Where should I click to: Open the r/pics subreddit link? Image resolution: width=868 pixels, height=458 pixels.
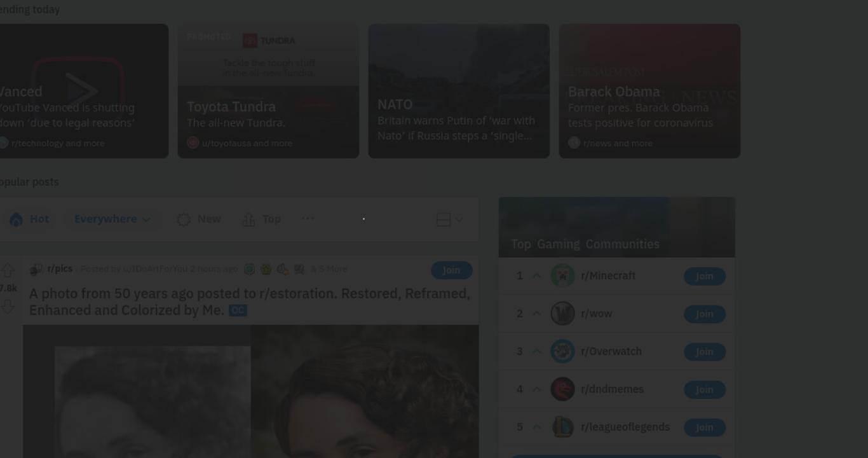point(60,269)
